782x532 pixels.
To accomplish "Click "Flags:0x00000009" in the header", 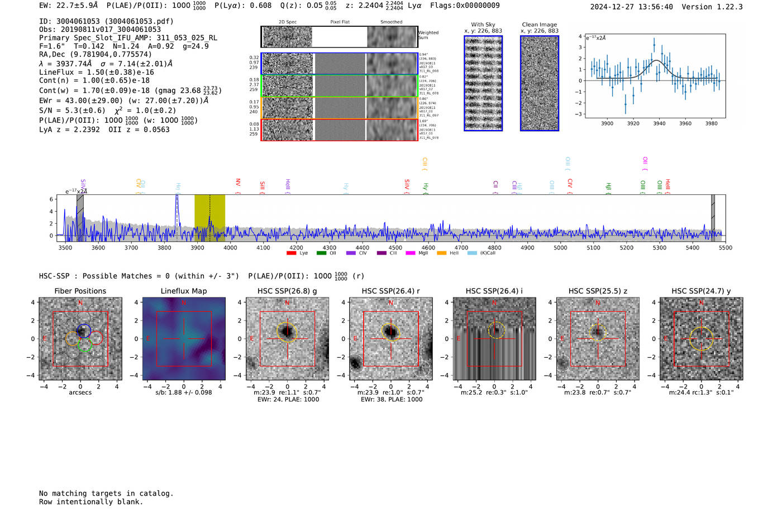I will (465, 6).
